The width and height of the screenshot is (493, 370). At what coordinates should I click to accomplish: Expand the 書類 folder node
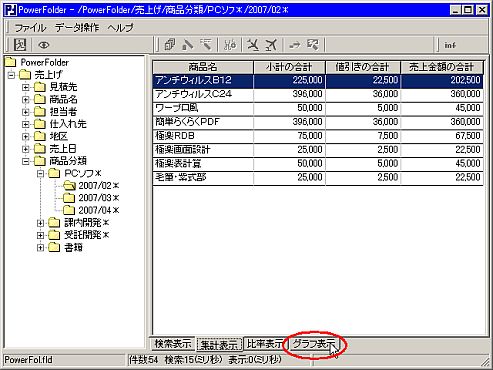(40, 248)
